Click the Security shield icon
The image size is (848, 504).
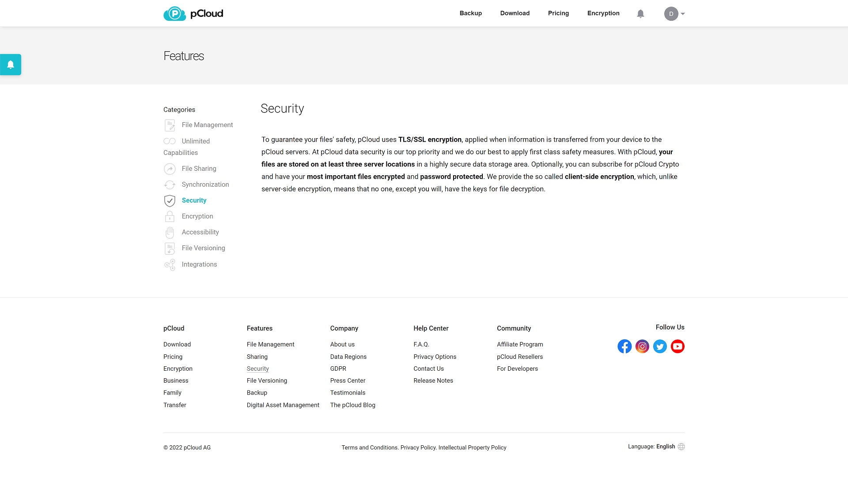coord(170,201)
